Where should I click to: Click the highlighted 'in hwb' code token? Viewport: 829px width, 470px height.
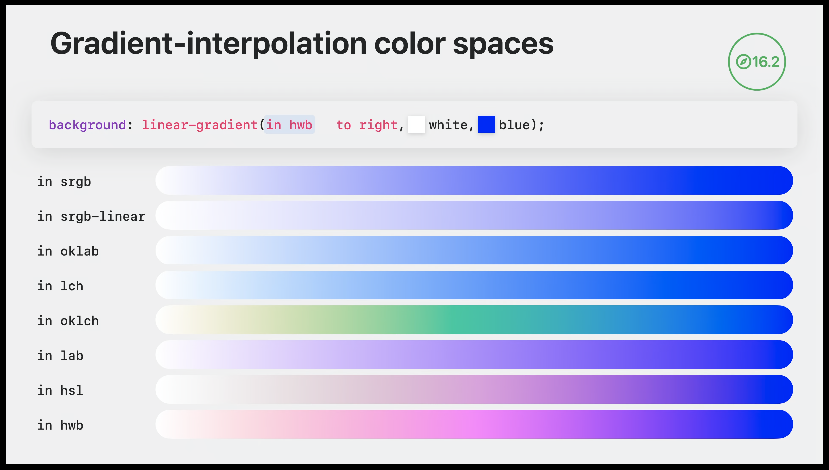pos(290,125)
